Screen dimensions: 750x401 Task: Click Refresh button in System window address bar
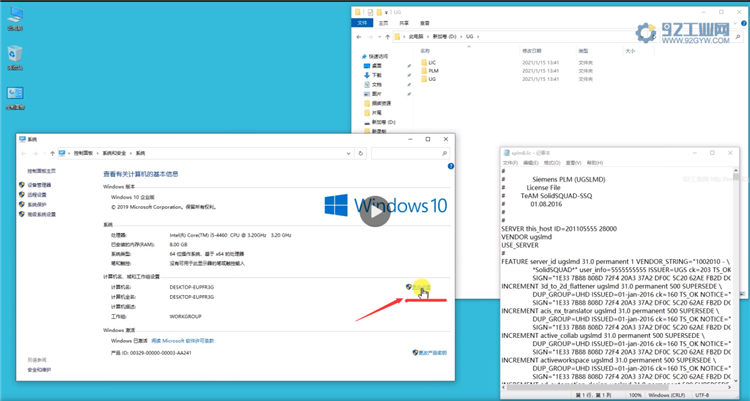point(361,153)
